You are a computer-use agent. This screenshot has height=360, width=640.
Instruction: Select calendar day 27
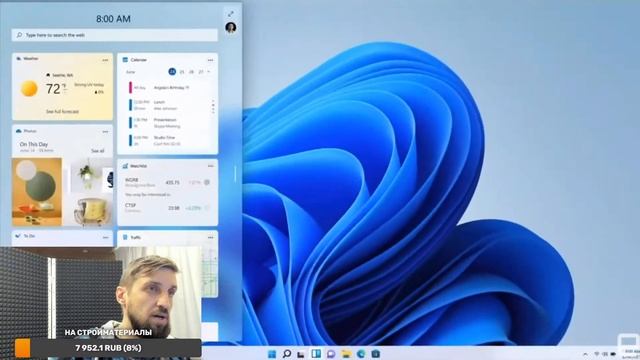201,71
